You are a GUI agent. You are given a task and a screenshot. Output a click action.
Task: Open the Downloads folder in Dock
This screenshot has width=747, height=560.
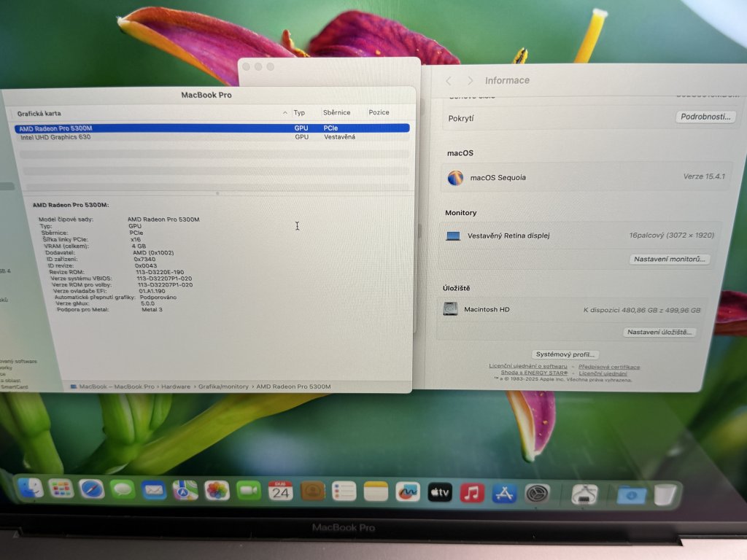click(631, 495)
